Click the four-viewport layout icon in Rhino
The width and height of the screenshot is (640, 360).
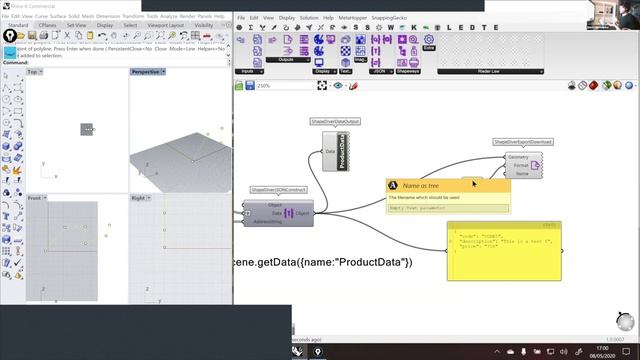pyautogui.click(x=196, y=36)
